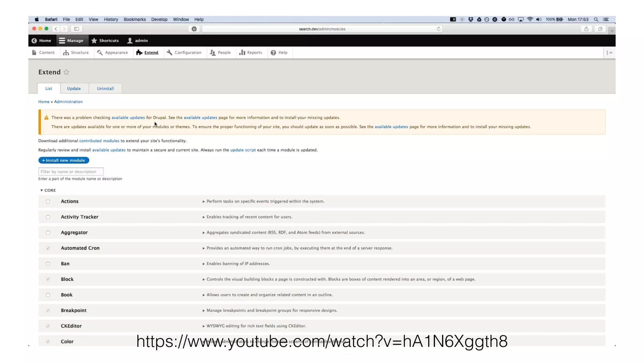Image resolution: width=644 pixels, height=362 pixels.
Task: Expand the Activity Tracker description details
Action: [x=204, y=217]
